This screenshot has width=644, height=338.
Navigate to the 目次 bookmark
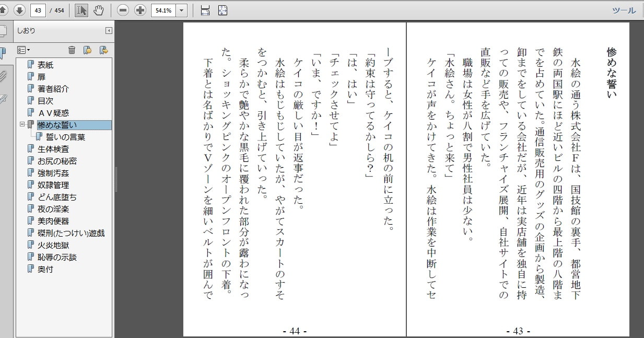point(45,101)
